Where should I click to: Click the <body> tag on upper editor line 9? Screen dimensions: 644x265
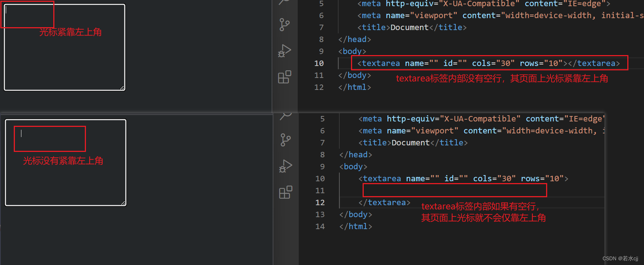(352, 51)
